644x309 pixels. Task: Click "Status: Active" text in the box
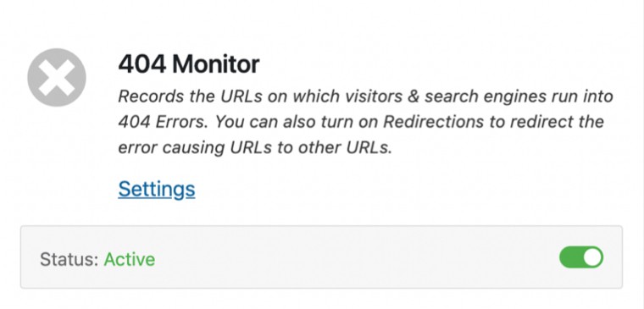[x=97, y=259]
